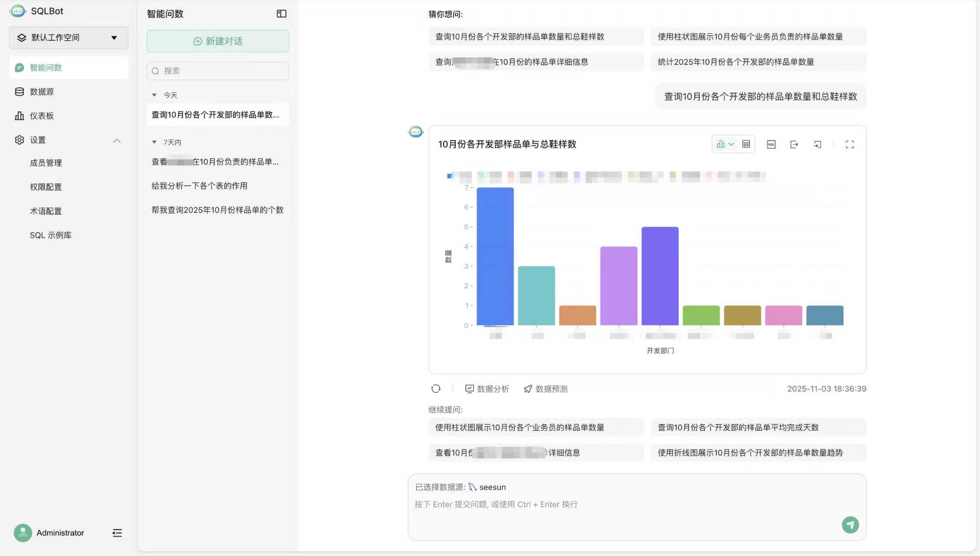Keep bar chart type selected in chart toolbar

point(721,144)
